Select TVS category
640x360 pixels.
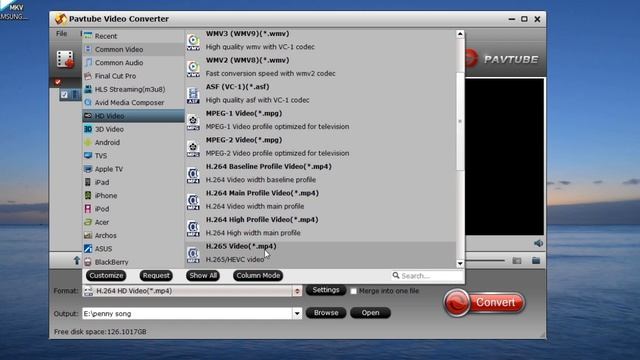[x=133, y=156]
